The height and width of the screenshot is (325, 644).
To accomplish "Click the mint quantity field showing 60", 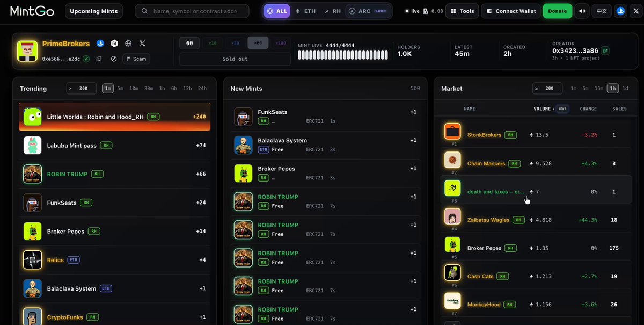I will (189, 43).
